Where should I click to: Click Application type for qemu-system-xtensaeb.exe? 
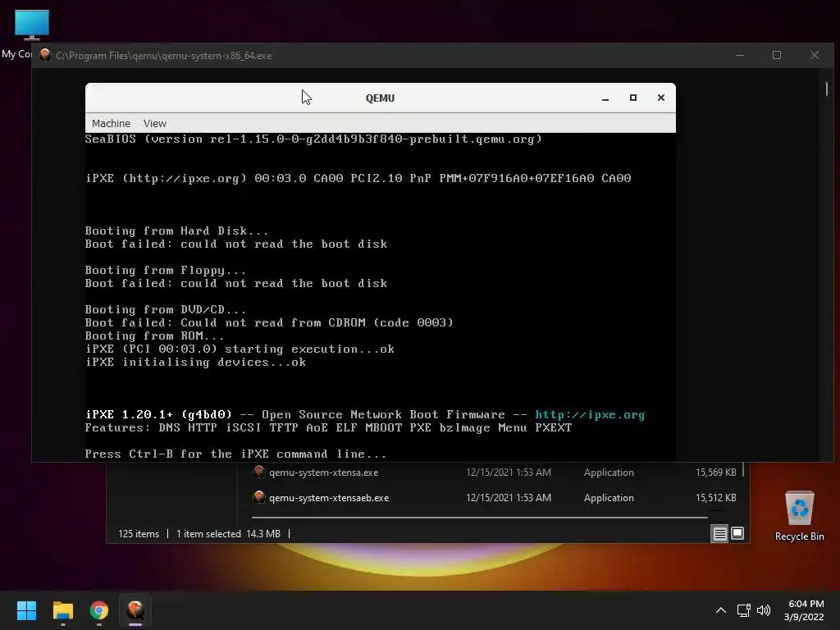click(x=609, y=498)
